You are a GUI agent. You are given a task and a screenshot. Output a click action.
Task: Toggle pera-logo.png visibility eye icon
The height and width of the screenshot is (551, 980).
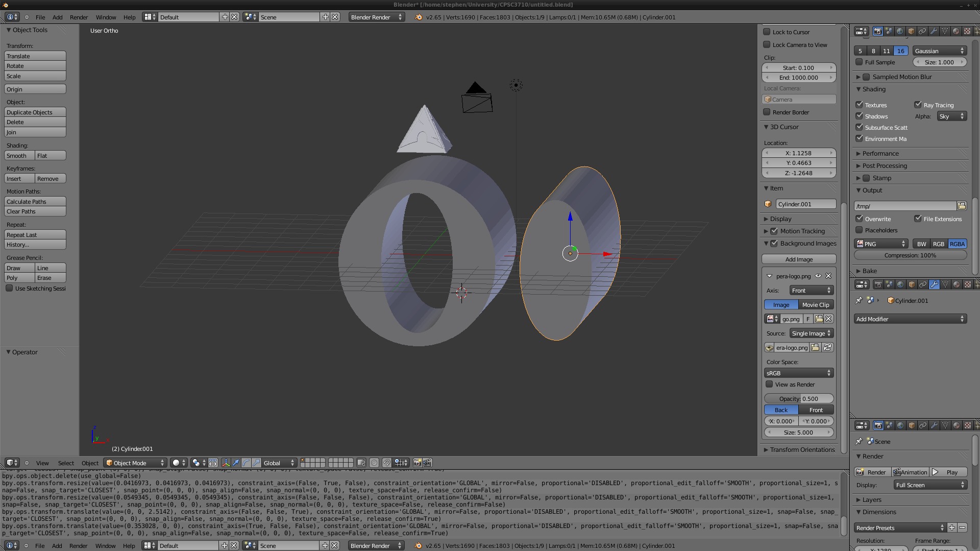818,276
